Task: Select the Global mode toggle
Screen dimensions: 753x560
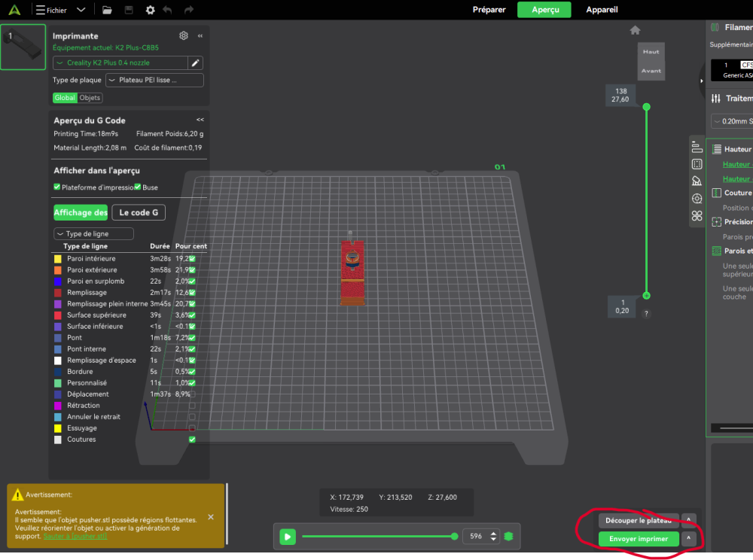Action: pos(65,98)
